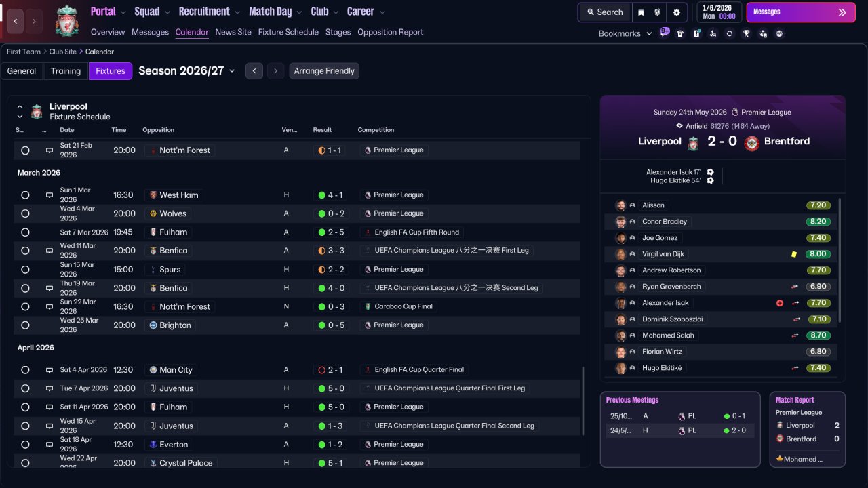Open the settings gear in the top bar
868x488 pixels.
pyautogui.click(x=676, y=12)
